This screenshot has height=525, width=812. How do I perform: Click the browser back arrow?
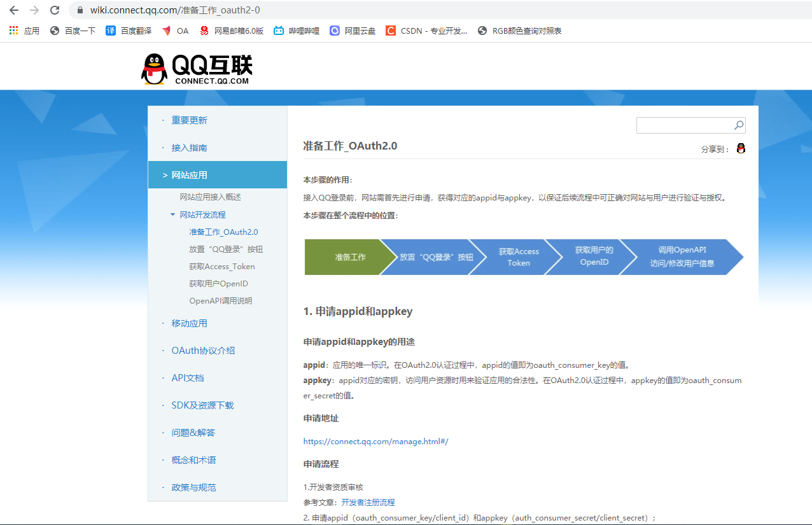tap(15, 10)
